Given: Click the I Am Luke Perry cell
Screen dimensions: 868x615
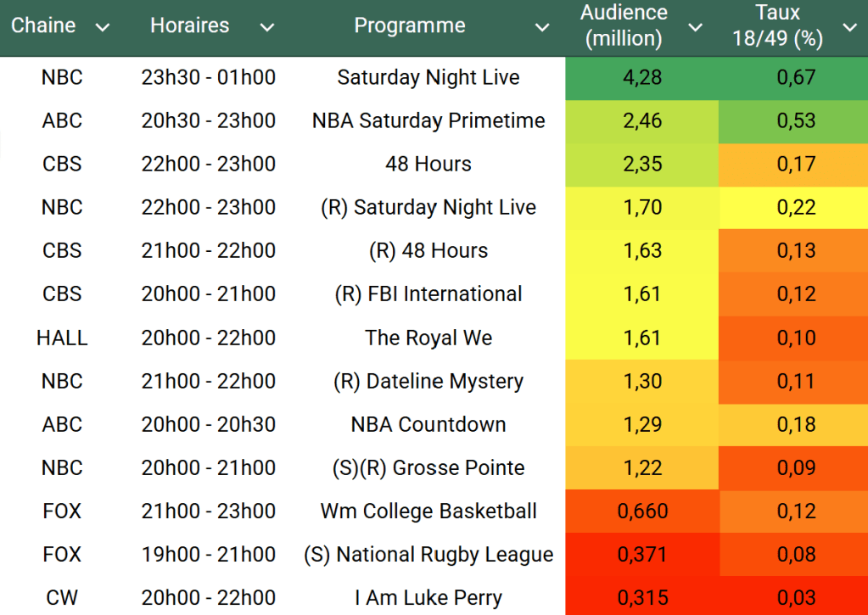Looking at the screenshot, I should click(428, 598).
